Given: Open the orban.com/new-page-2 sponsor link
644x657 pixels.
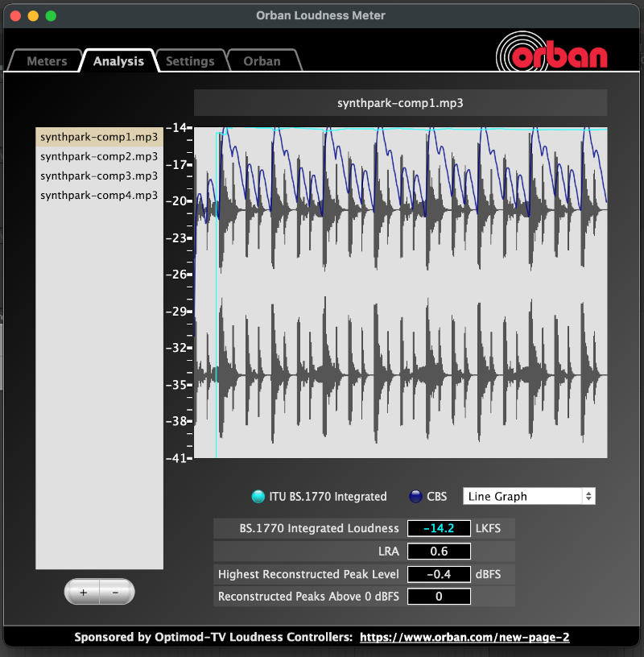Looking at the screenshot, I should (x=464, y=637).
